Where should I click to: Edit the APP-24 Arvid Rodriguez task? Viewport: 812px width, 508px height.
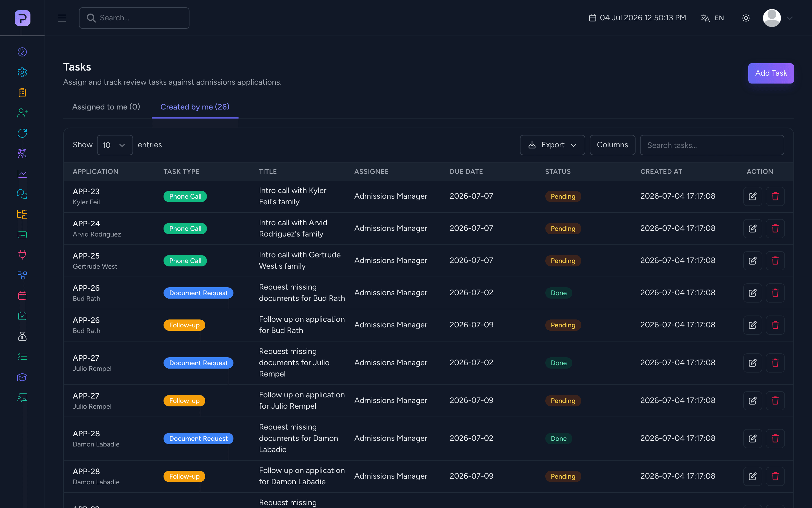752,229
